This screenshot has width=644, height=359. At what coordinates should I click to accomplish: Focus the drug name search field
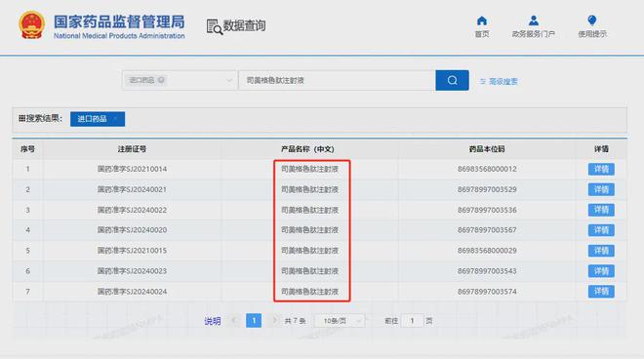[337, 80]
